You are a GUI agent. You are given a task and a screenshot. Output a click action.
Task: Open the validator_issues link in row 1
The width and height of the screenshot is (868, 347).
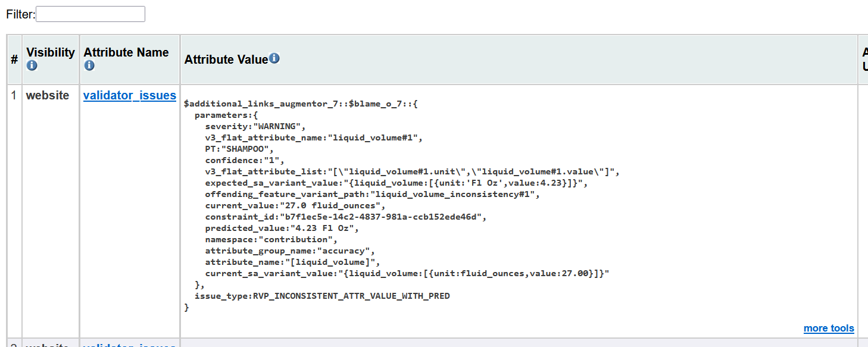[x=130, y=95]
